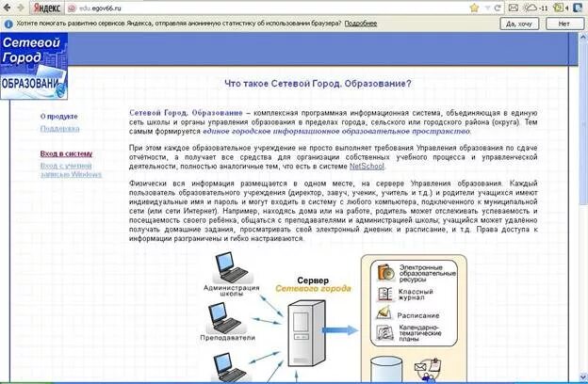Select О продукте in the side menu
The height and width of the screenshot is (384, 588).
(x=58, y=117)
